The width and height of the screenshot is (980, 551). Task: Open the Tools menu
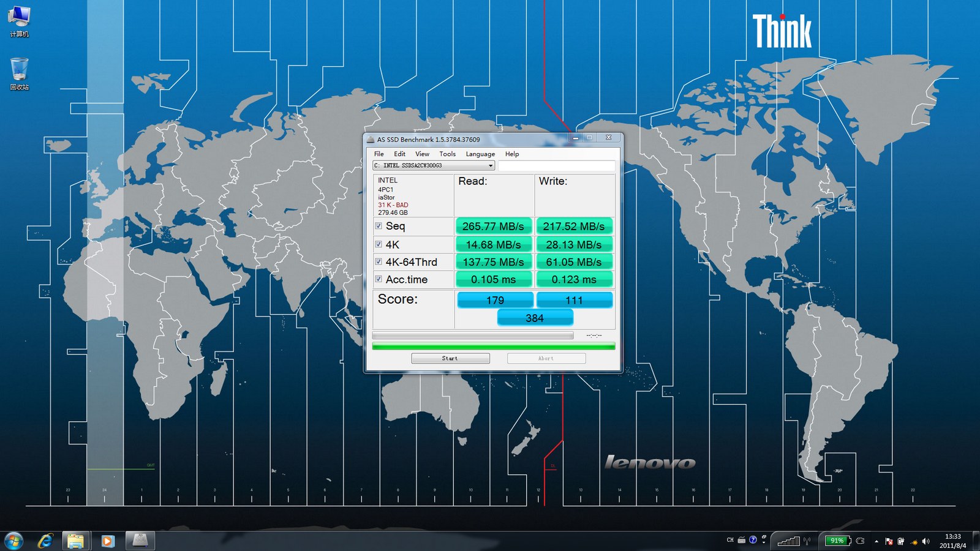pos(447,154)
